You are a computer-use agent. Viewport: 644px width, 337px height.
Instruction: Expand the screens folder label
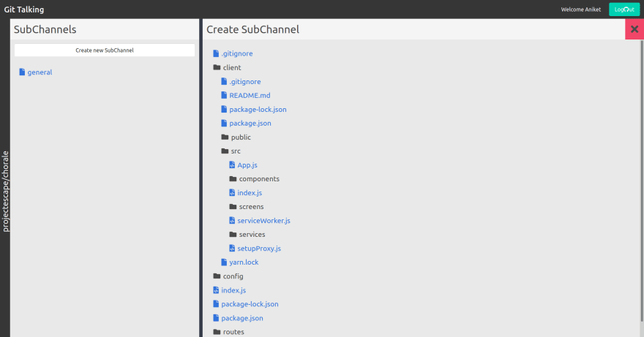tap(251, 206)
